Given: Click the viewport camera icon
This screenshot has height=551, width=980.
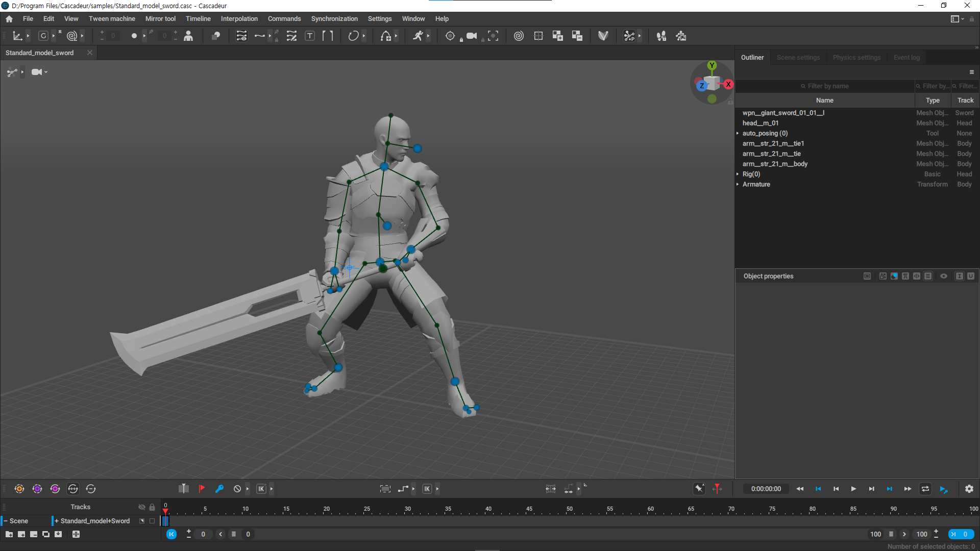Looking at the screenshot, I should (x=36, y=72).
